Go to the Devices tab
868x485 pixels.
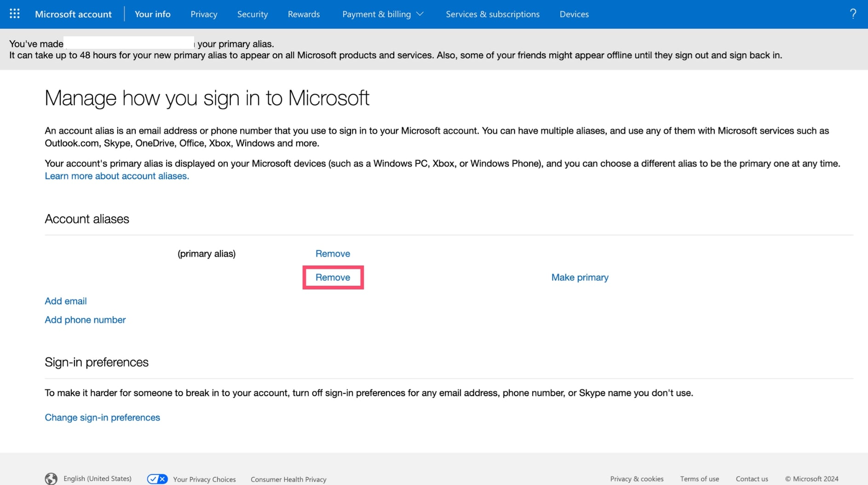574,14
